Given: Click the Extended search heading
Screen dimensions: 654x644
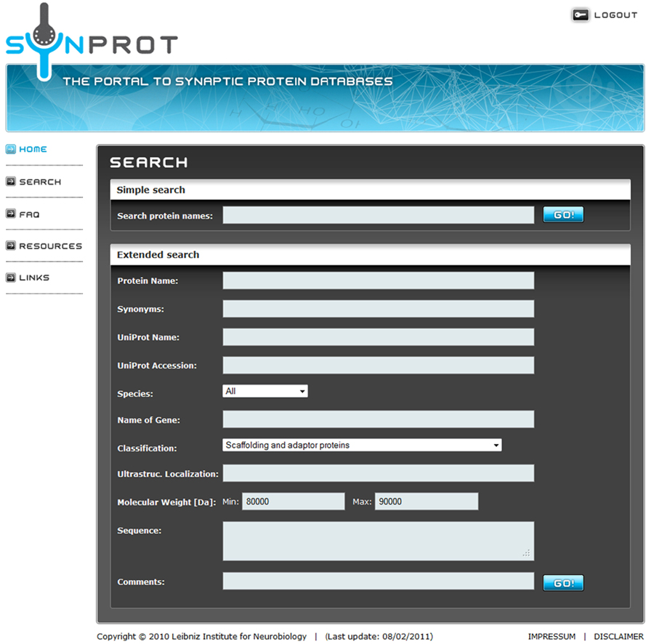Looking at the screenshot, I should click(158, 254).
